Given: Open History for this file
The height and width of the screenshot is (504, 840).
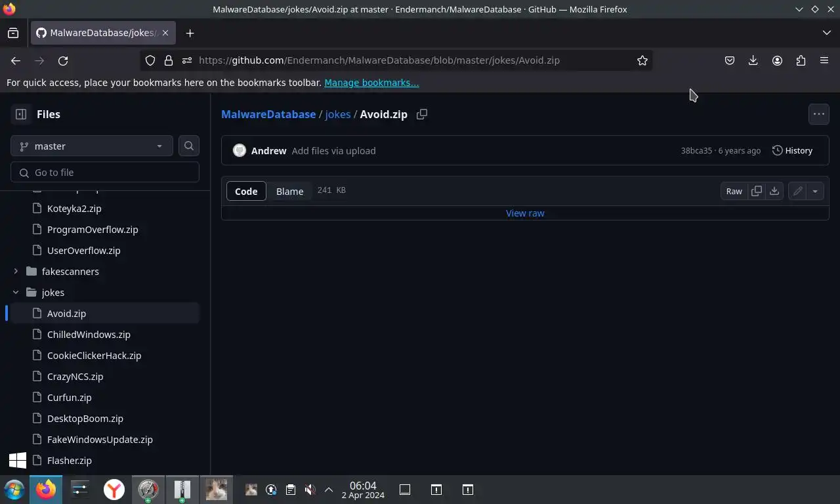Looking at the screenshot, I should (x=793, y=150).
